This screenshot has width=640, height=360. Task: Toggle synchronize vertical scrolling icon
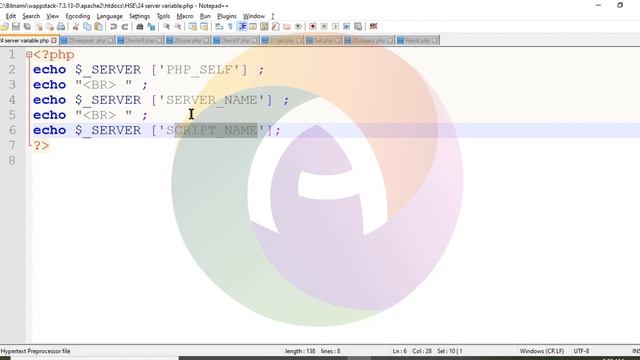(x=193, y=27)
